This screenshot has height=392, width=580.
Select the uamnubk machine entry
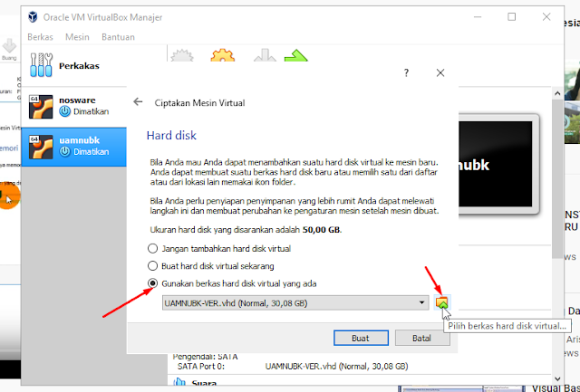[x=74, y=147]
